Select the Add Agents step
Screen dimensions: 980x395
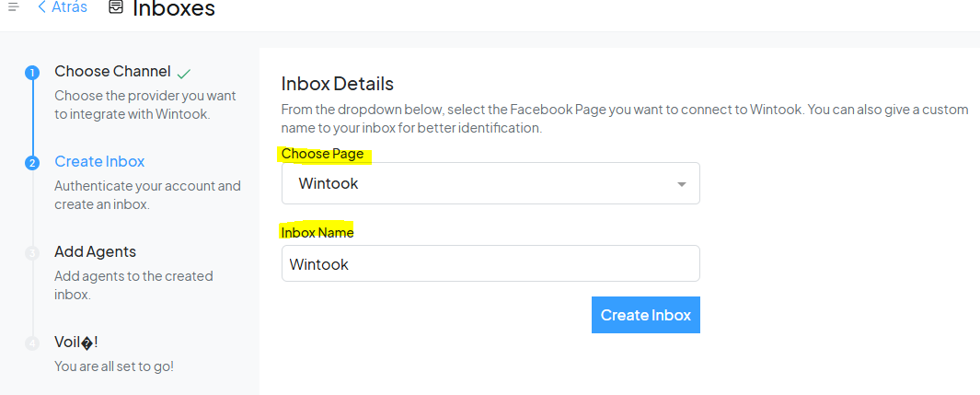click(x=95, y=252)
